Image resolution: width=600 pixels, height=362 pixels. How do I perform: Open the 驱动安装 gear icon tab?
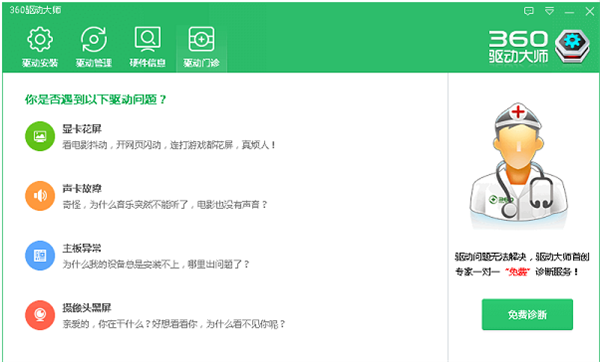point(40,47)
